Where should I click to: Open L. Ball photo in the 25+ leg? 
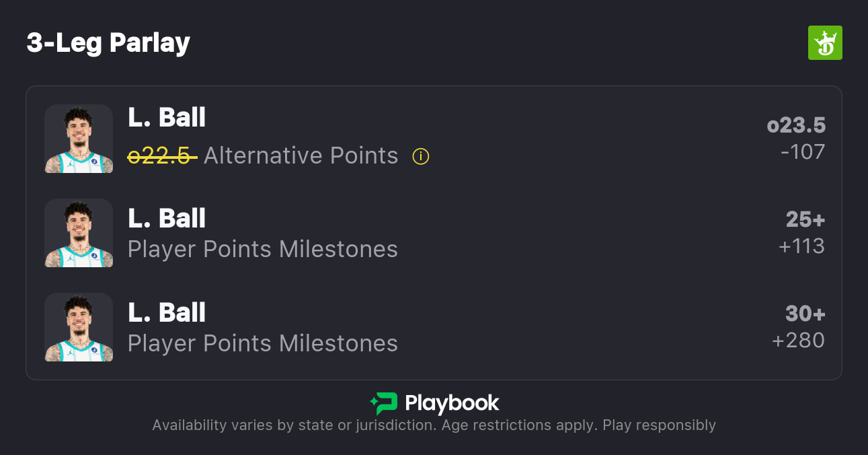[79, 233]
